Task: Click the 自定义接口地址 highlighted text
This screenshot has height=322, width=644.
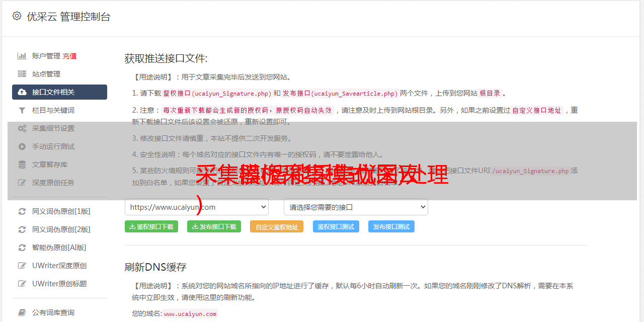Action: (x=537, y=110)
